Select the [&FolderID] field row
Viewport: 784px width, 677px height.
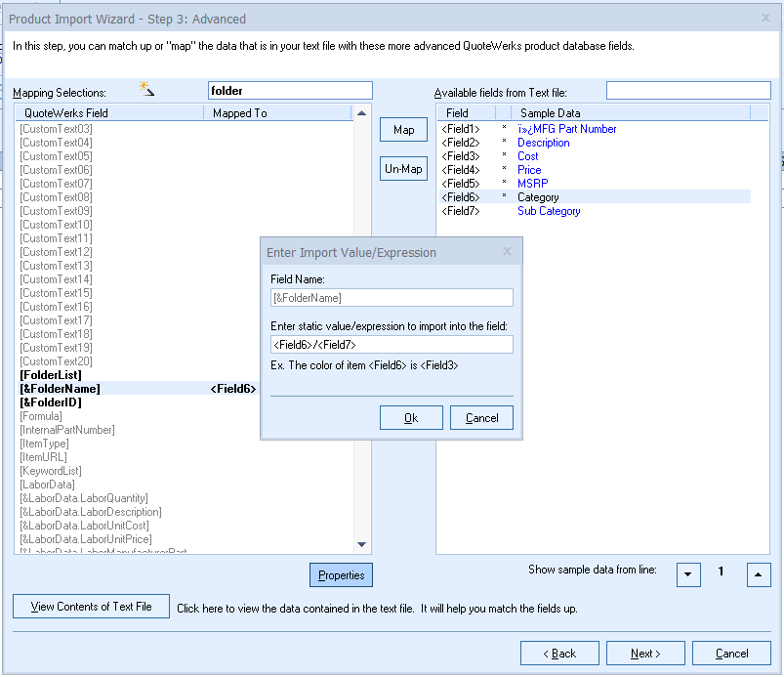coord(51,402)
